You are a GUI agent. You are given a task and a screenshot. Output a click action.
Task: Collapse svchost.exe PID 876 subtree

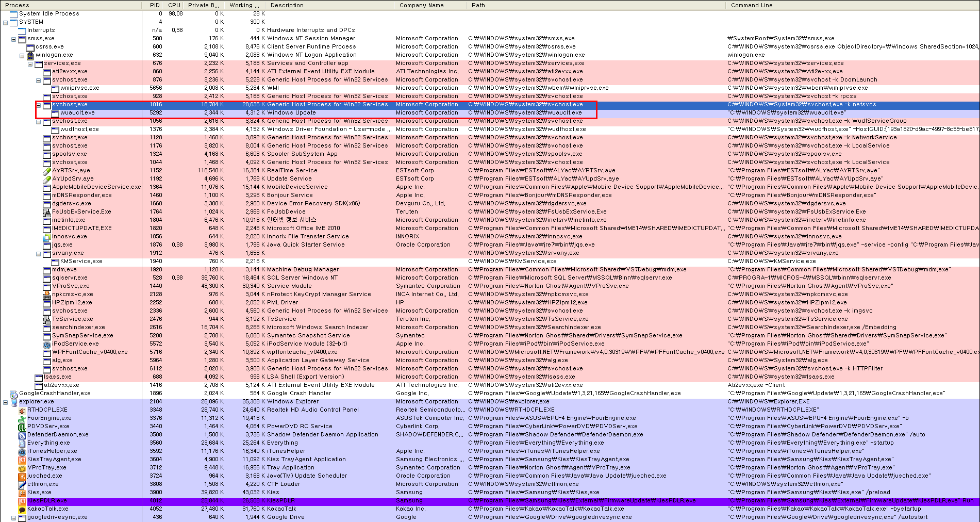(39, 80)
